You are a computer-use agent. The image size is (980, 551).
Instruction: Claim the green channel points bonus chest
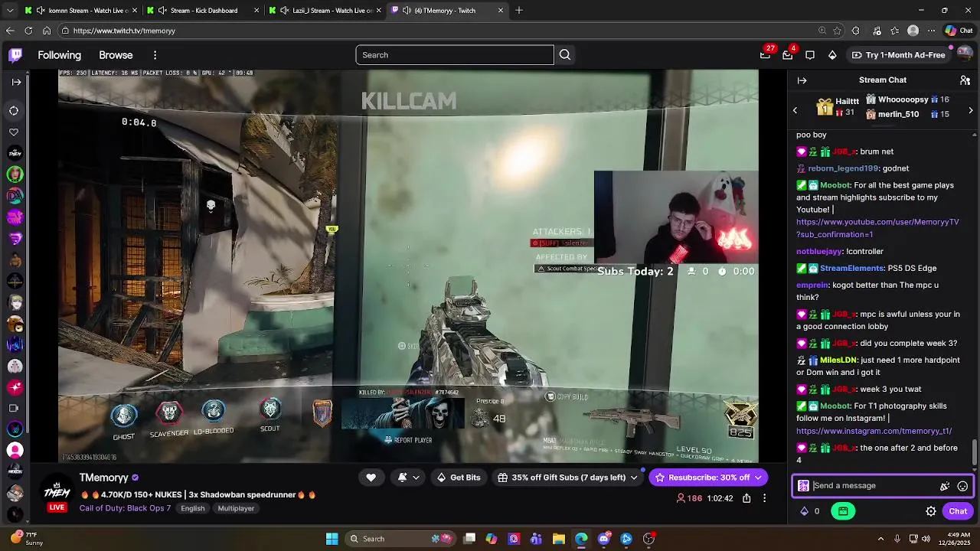(843, 511)
